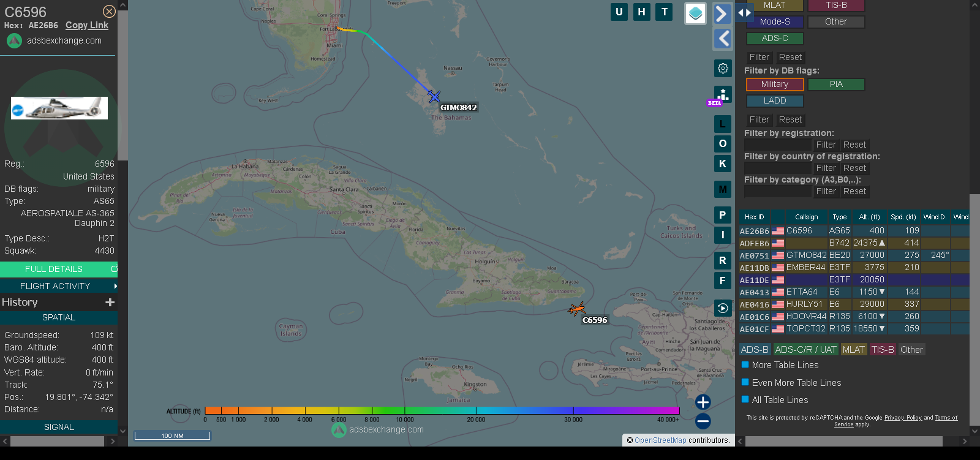Sort table by Wind D. column

(935, 217)
